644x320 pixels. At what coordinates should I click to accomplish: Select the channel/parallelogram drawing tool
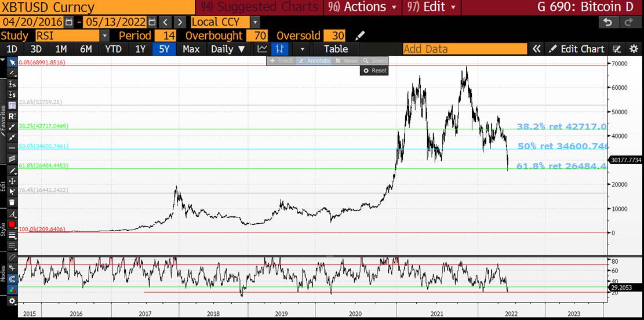pos(12,158)
